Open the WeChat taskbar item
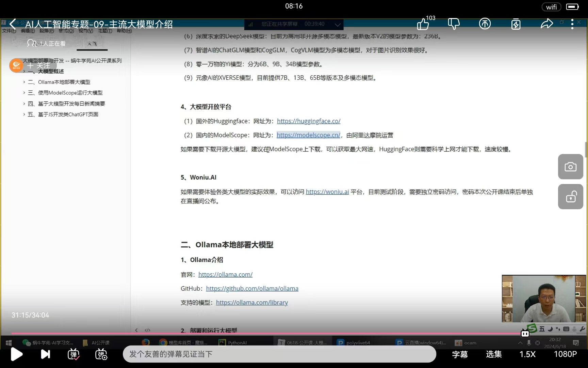The height and width of the screenshot is (368, 588). 48,343
